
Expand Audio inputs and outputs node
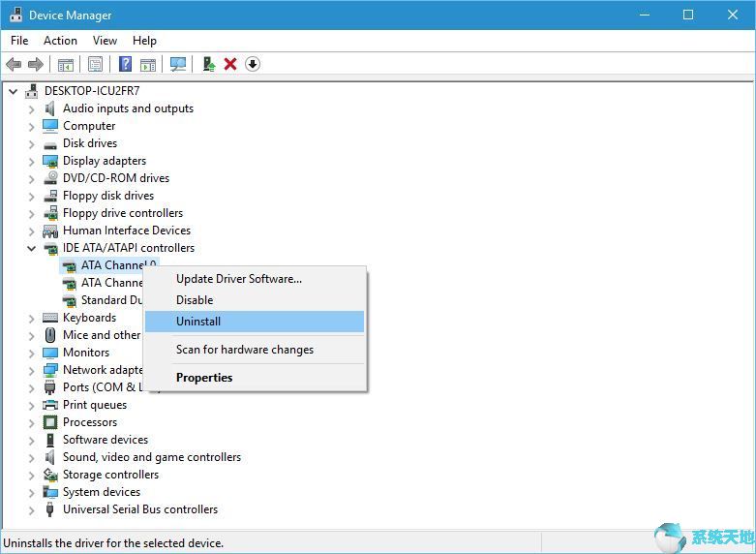(31, 109)
